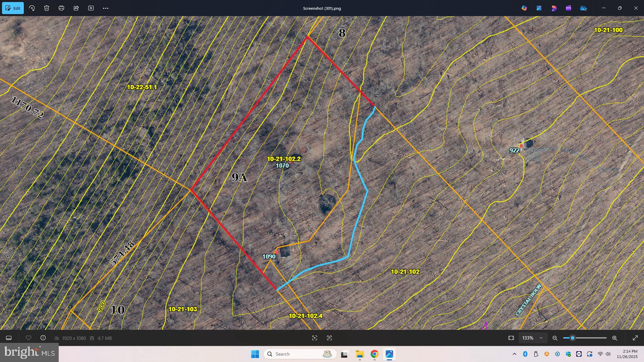Share the image file
The image size is (644, 362).
tap(76, 8)
